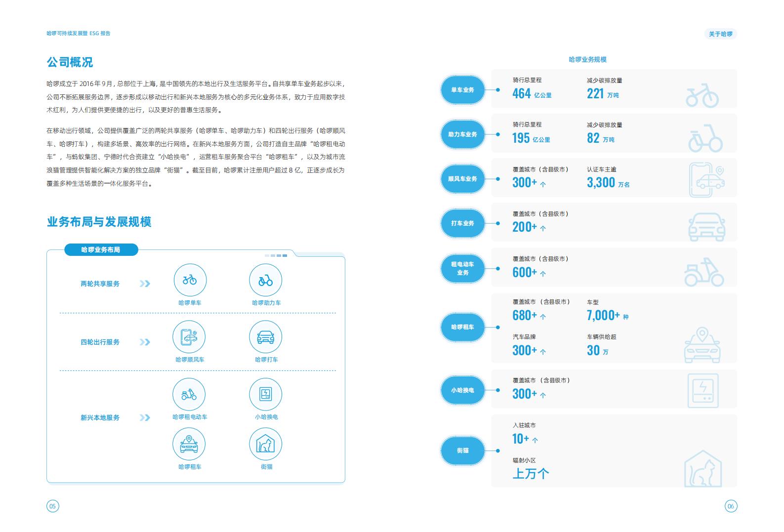784x532 pixels.
Task: Click the 两轮共享服务 label
Action: tap(100, 284)
